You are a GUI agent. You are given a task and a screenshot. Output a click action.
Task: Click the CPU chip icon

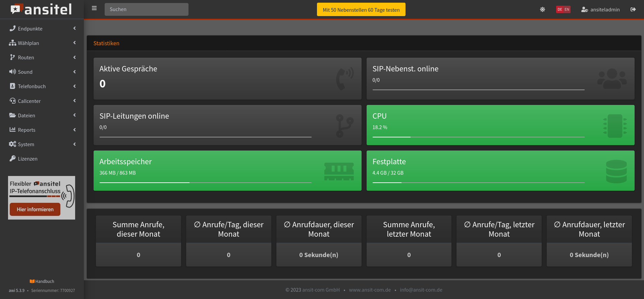click(615, 126)
